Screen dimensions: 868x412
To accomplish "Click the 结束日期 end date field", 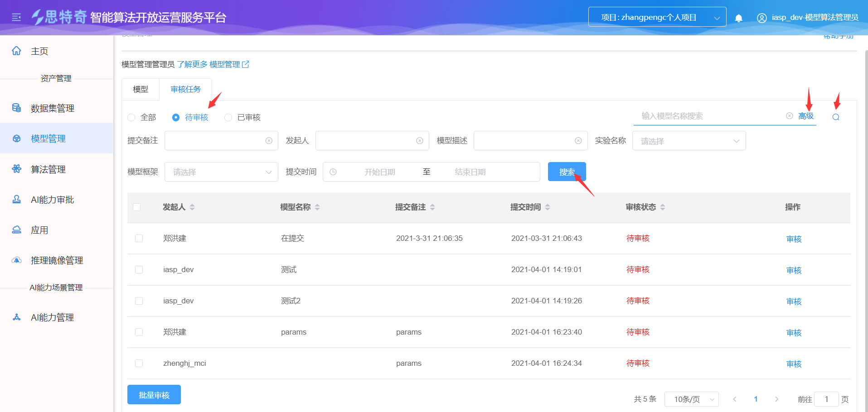I will tap(470, 172).
